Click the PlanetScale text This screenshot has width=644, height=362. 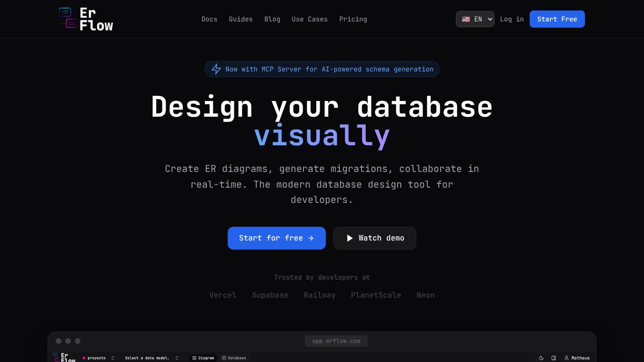pyautogui.click(x=376, y=295)
